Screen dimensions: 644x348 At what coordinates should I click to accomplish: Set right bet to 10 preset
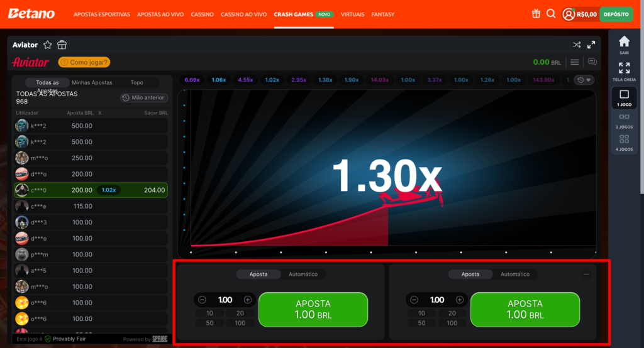click(x=421, y=313)
